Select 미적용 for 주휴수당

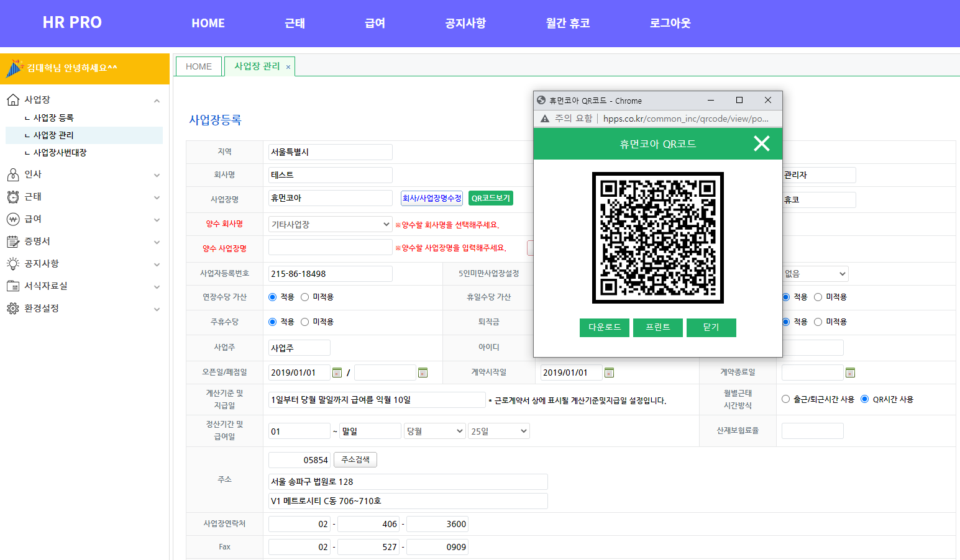304,322
